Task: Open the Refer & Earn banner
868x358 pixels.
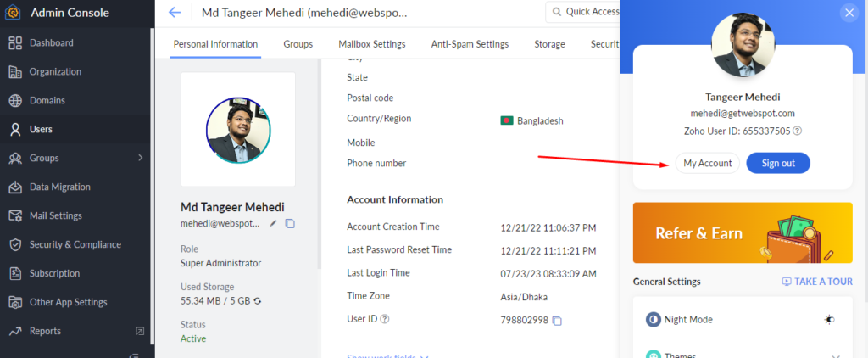Action: 743,232
